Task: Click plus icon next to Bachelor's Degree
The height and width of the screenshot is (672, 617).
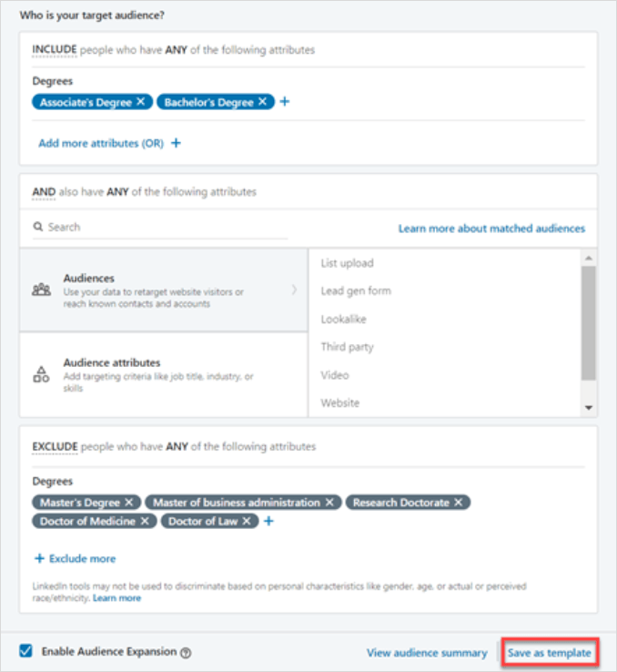Action: [284, 102]
